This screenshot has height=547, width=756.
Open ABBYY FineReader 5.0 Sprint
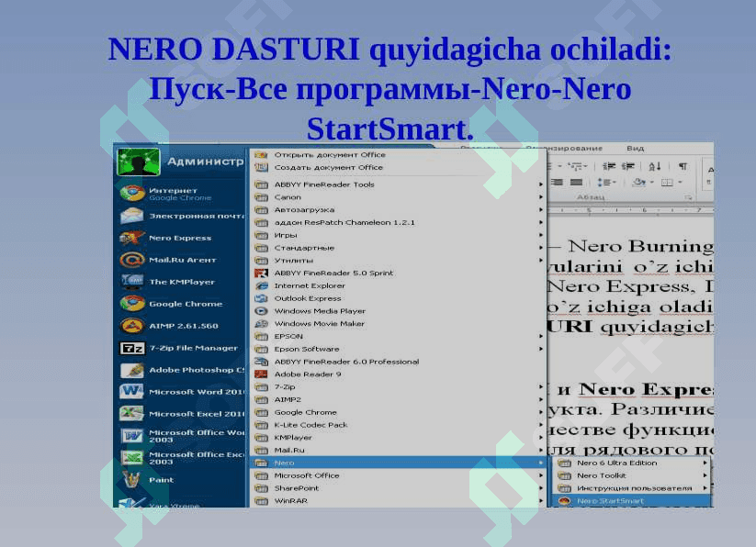[399, 273]
